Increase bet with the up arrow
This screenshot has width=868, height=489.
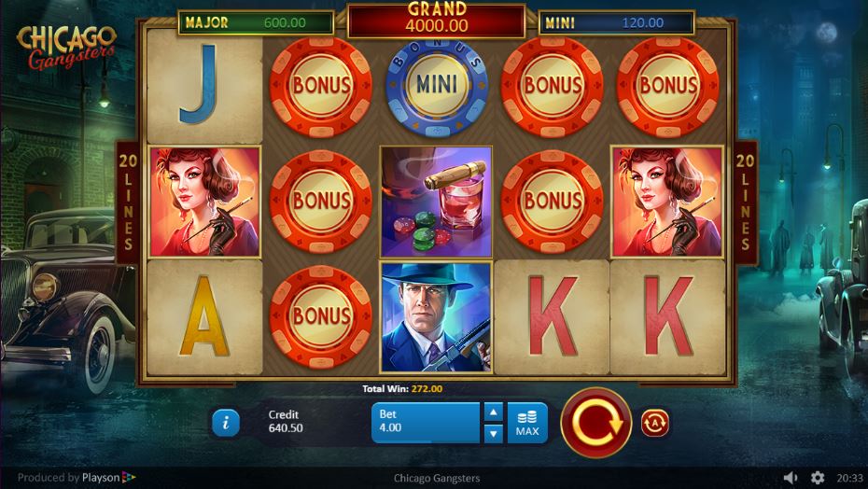(493, 412)
